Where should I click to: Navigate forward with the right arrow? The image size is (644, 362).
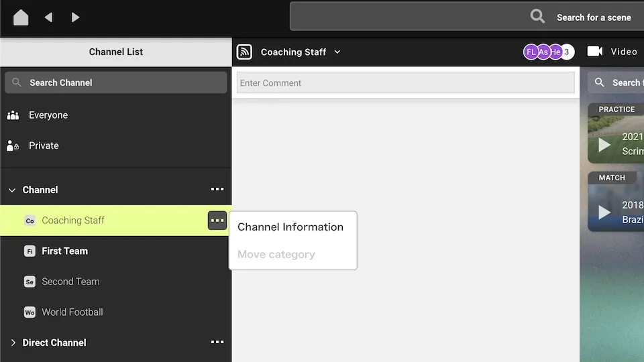(x=75, y=17)
